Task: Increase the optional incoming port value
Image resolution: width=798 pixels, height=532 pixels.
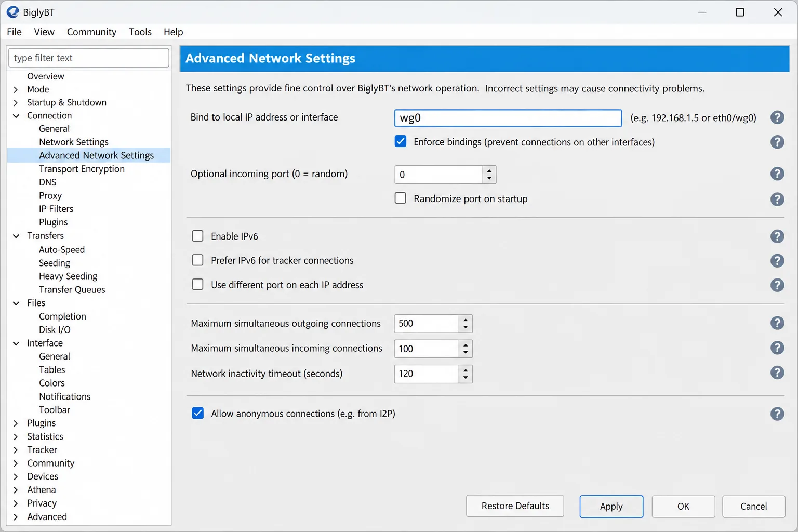Action: point(489,170)
